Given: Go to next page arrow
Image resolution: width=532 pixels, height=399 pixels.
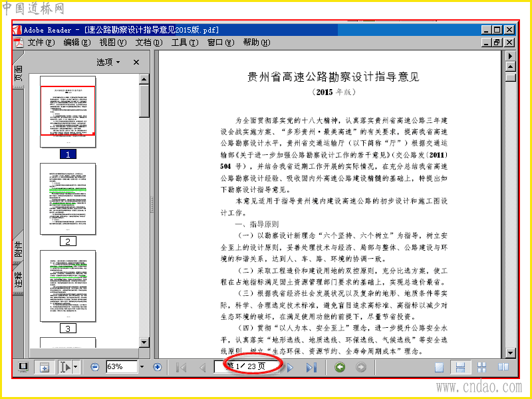Looking at the screenshot, I should pos(290,367).
